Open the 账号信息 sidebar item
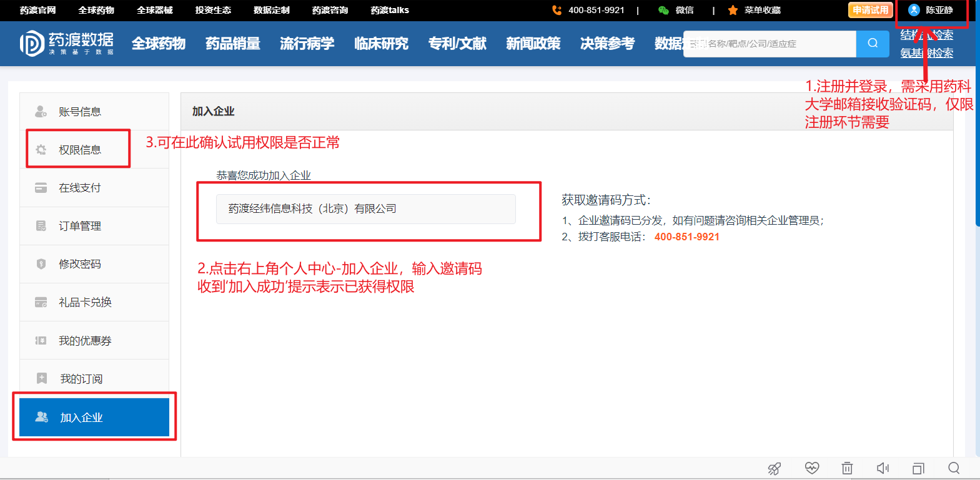 [80, 112]
